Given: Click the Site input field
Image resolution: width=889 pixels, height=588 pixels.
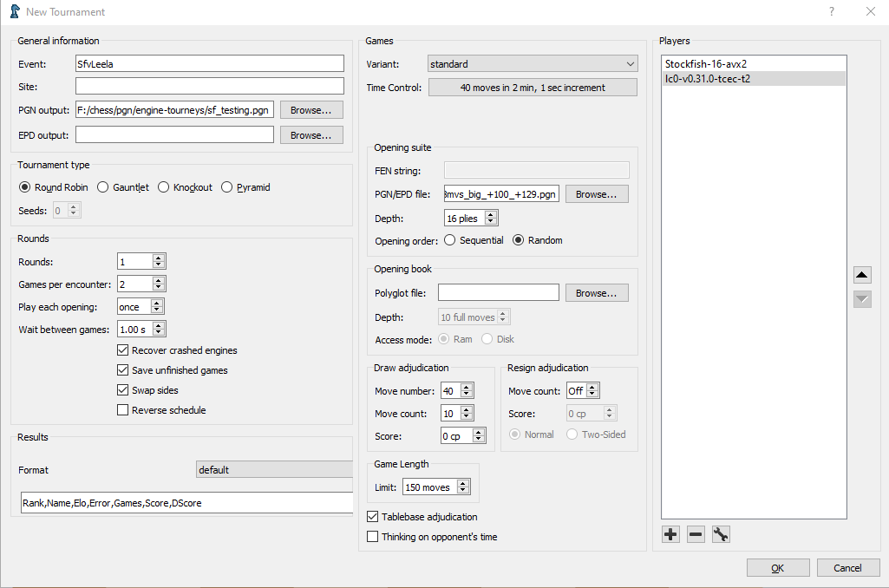Looking at the screenshot, I should tap(210, 86).
